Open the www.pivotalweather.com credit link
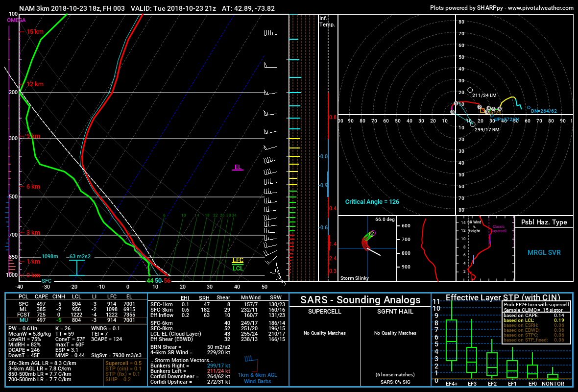This screenshot has height=392, width=578. click(540, 8)
